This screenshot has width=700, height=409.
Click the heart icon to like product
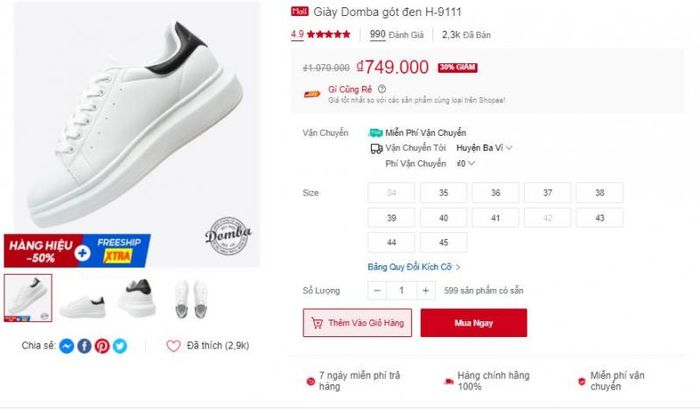174,346
